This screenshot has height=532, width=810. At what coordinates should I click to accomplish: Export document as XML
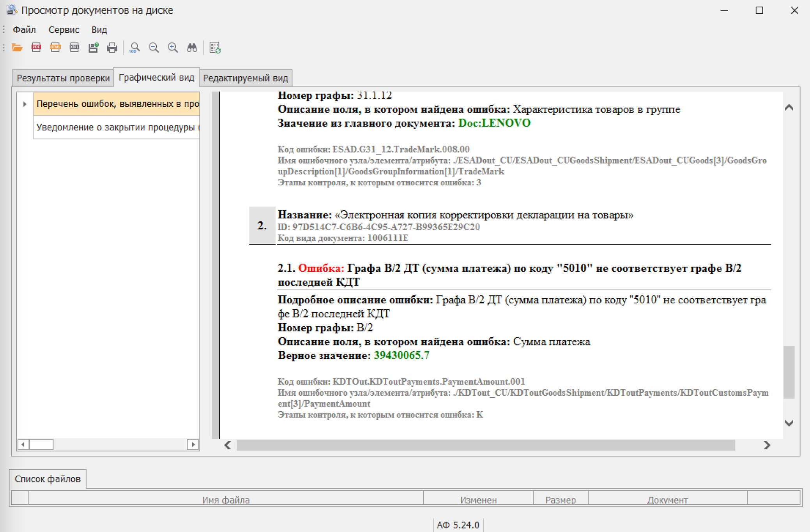pos(74,48)
